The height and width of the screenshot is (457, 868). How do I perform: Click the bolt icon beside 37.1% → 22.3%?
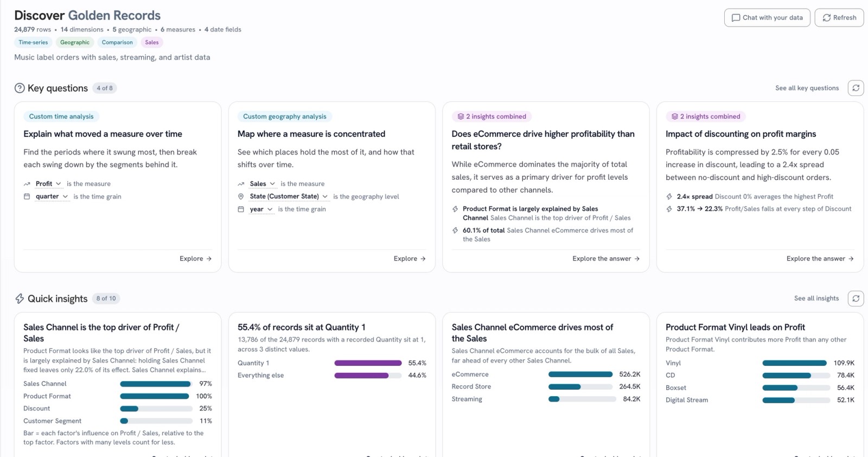point(669,209)
